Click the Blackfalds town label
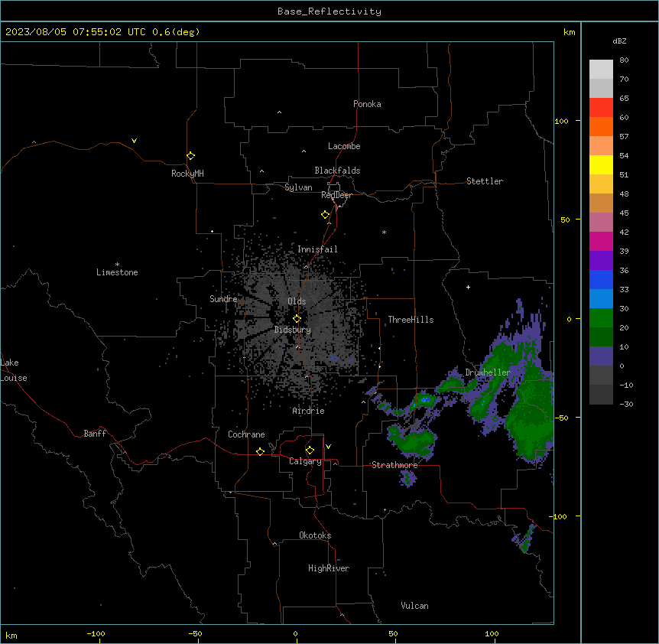The image size is (659, 644). (x=337, y=171)
